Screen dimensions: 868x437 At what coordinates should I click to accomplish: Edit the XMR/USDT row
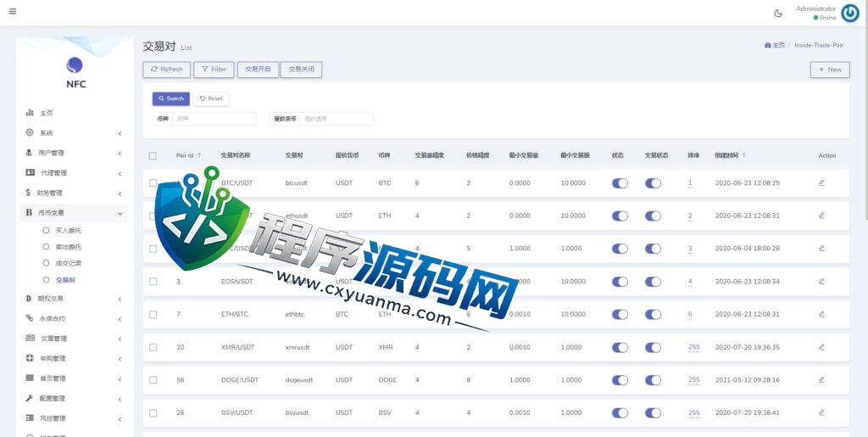pos(821,347)
